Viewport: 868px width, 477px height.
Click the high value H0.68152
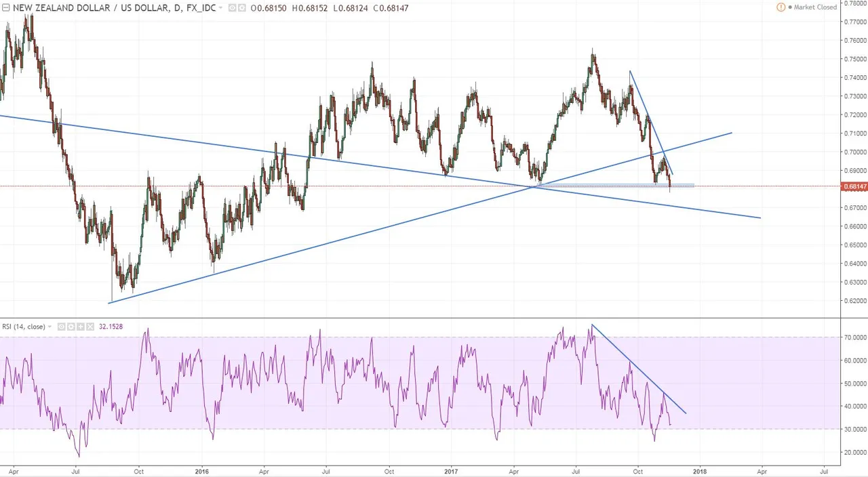pos(309,8)
